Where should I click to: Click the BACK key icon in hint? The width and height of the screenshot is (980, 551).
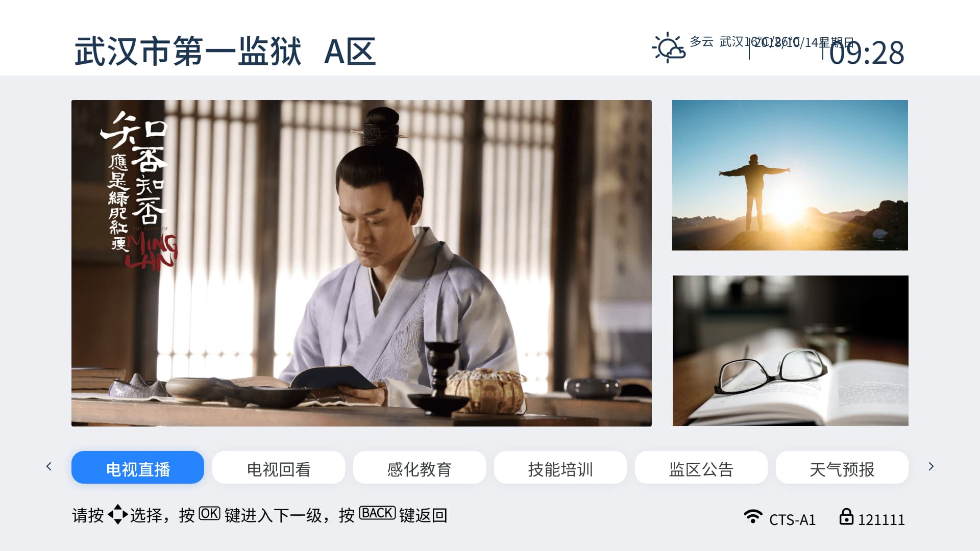[x=377, y=513]
